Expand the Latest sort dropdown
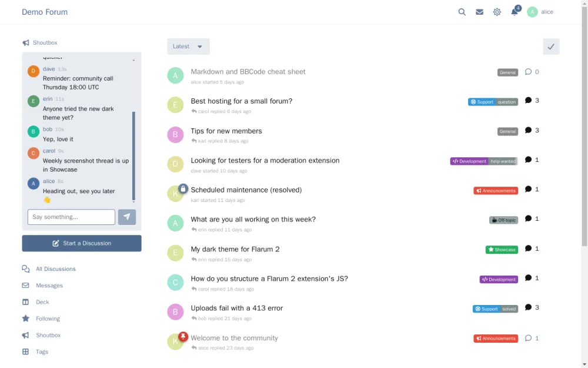The width and height of the screenshot is (588, 368). coord(188,47)
